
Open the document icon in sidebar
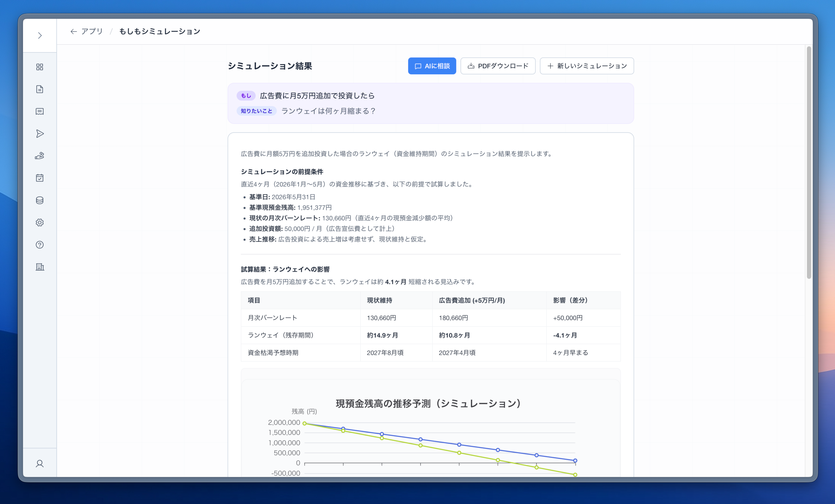tap(40, 89)
